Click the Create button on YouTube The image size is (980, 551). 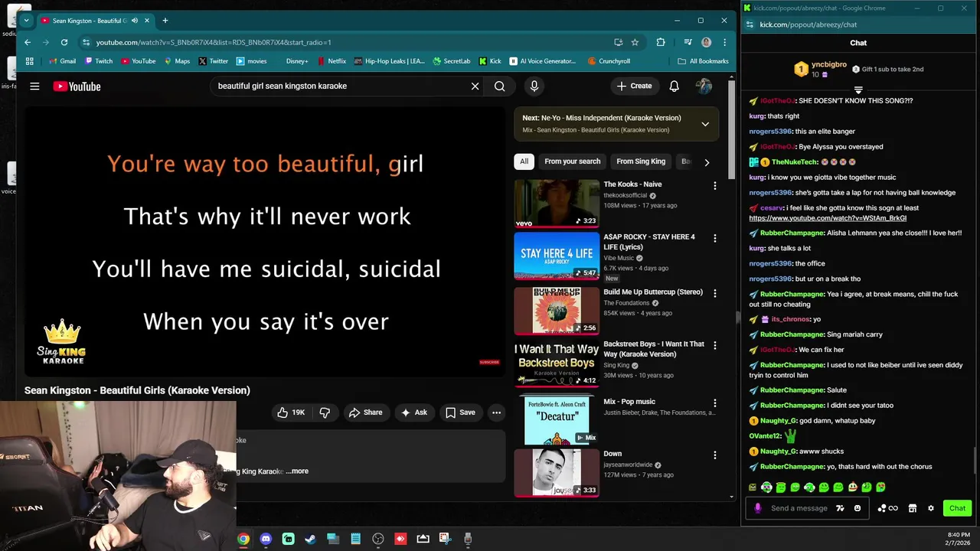coord(634,86)
